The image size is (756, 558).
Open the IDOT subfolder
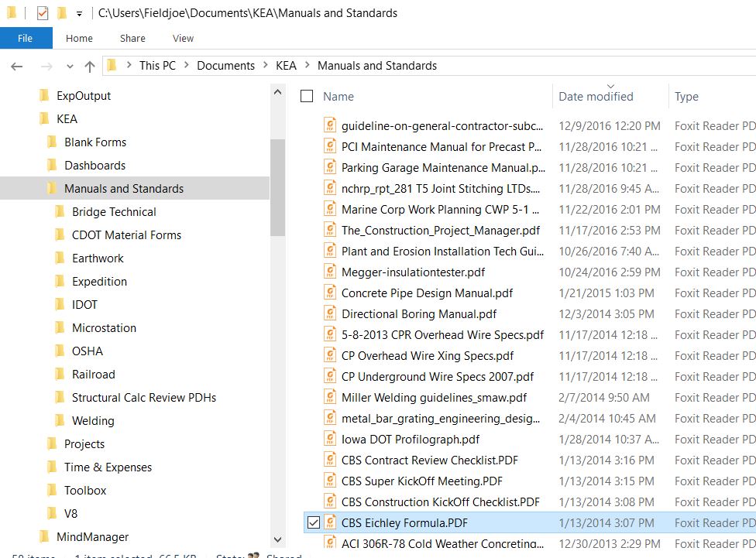[x=84, y=304]
